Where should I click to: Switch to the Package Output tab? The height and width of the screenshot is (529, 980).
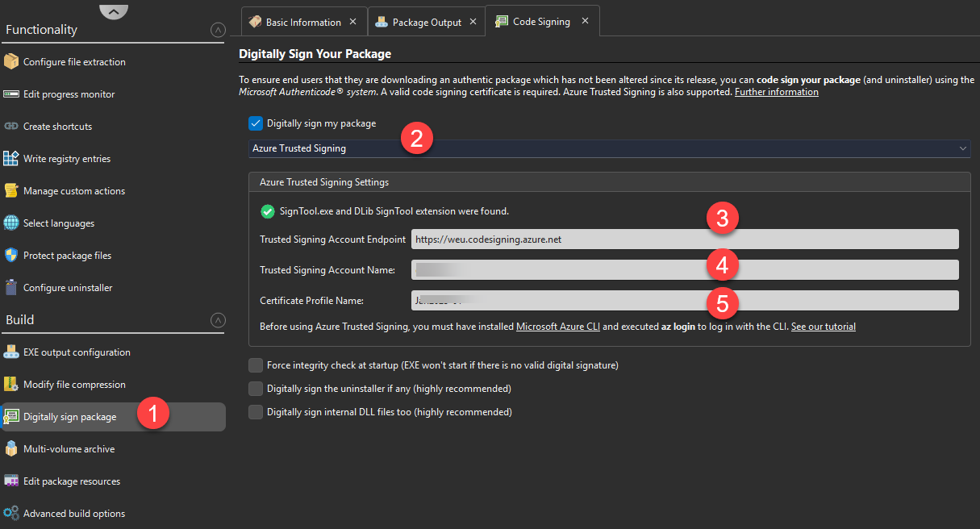(x=426, y=22)
